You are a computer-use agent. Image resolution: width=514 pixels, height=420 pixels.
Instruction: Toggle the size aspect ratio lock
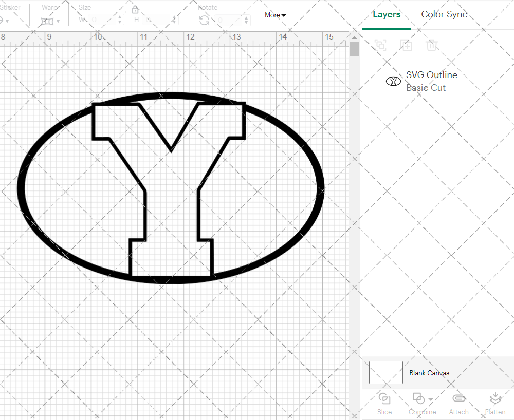tap(135, 9)
